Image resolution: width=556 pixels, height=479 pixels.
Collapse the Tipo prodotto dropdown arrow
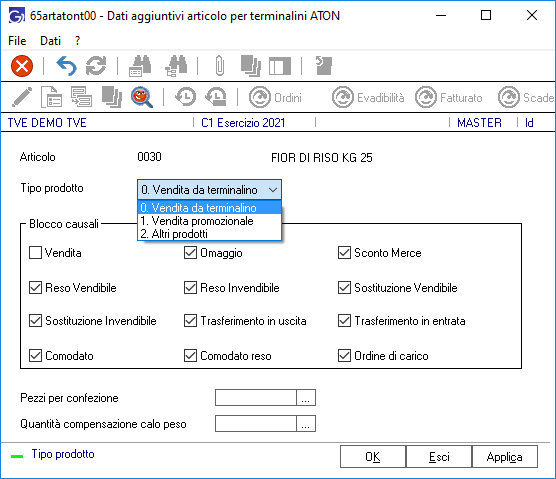coord(273,190)
